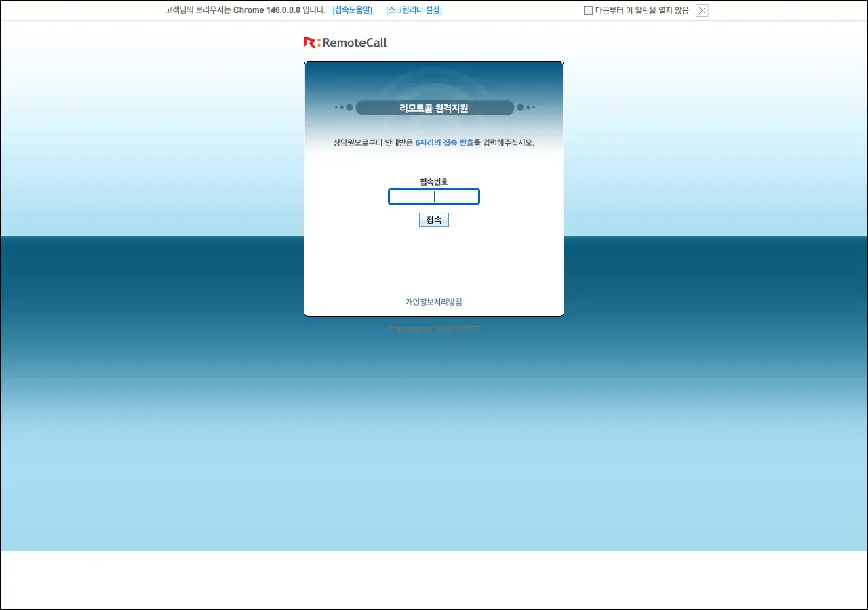Click the 상담원으로부터 안내받은 instruction text
This screenshot has width=868, height=610.
(x=373, y=143)
